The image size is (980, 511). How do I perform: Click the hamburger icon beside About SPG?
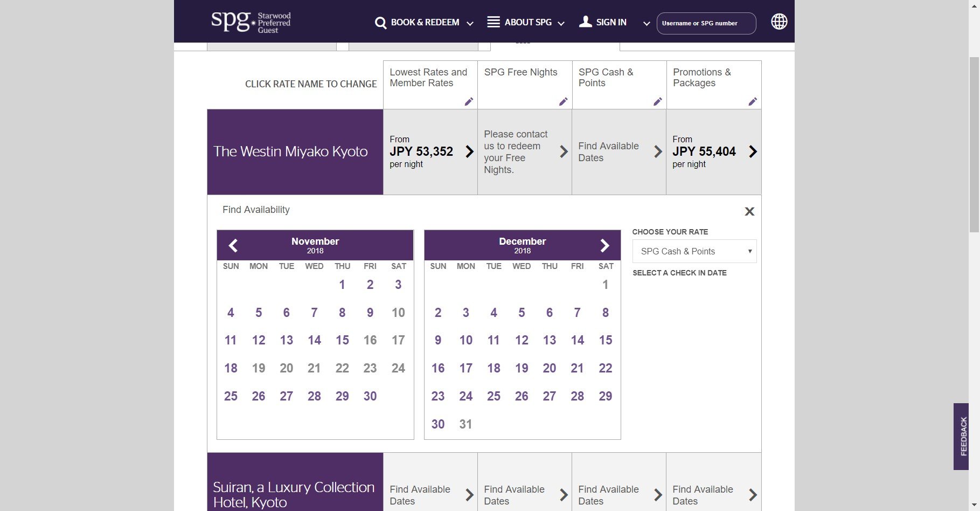[493, 22]
